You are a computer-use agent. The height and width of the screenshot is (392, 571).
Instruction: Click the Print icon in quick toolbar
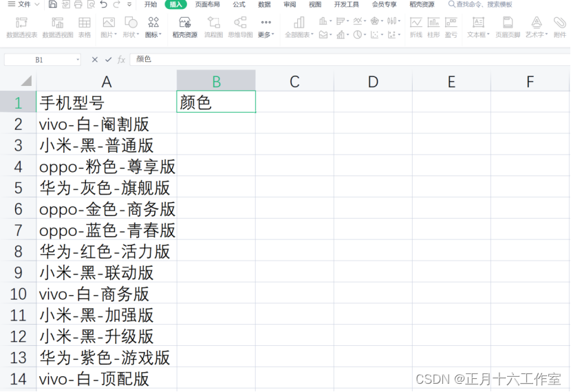click(x=78, y=4)
